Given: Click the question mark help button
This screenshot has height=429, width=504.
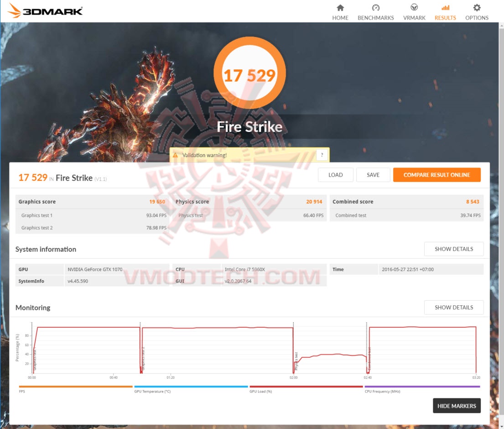Looking at the screenshot, I should click(322, 155).
